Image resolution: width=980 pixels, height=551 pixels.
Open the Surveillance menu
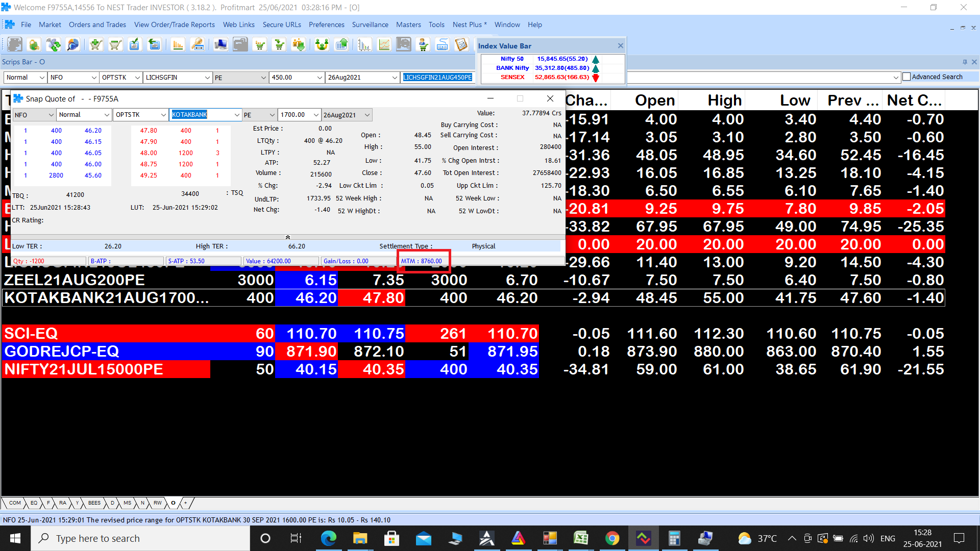(x=370, y=24)
